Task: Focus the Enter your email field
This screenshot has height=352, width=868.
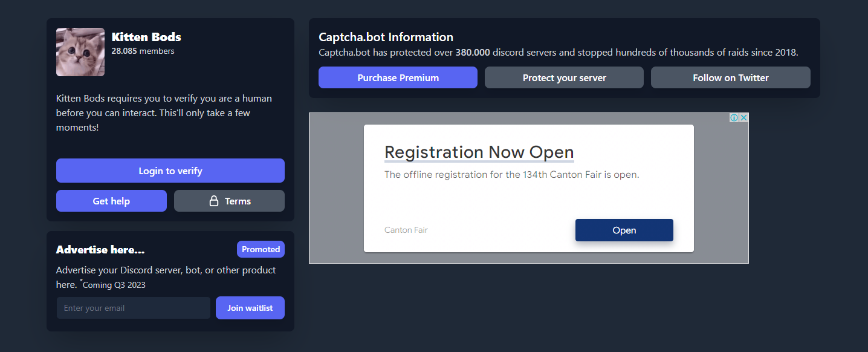Action: tap(134, 308)
